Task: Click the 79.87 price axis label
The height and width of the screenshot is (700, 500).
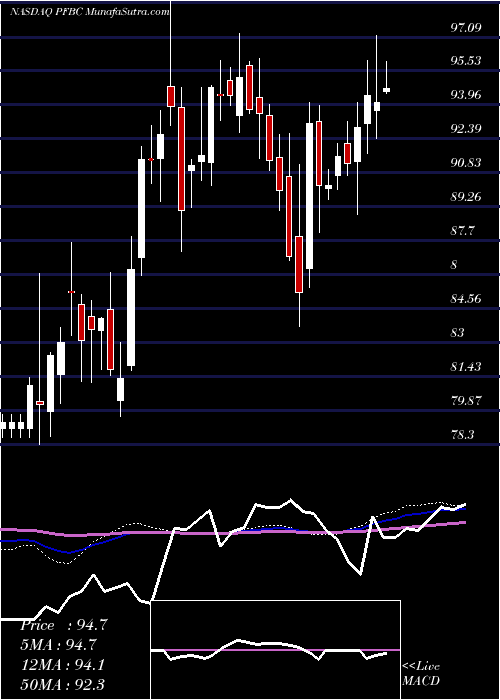Action: (x=466, y=400)
